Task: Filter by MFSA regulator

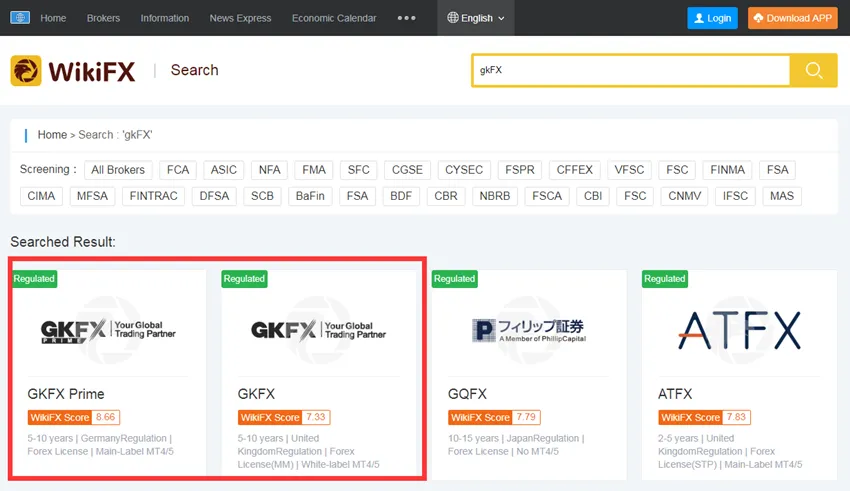Action: tap(92, 196)
